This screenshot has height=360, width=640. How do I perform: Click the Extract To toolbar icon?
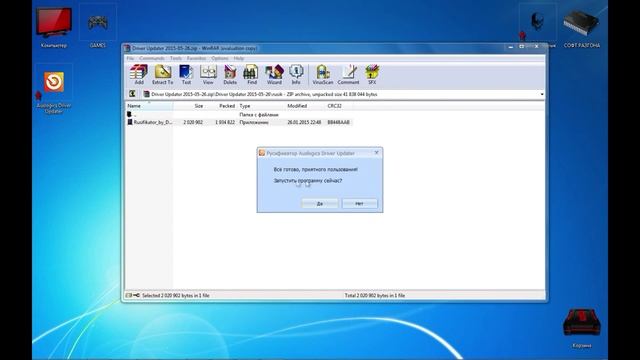(x=162, y=75)
